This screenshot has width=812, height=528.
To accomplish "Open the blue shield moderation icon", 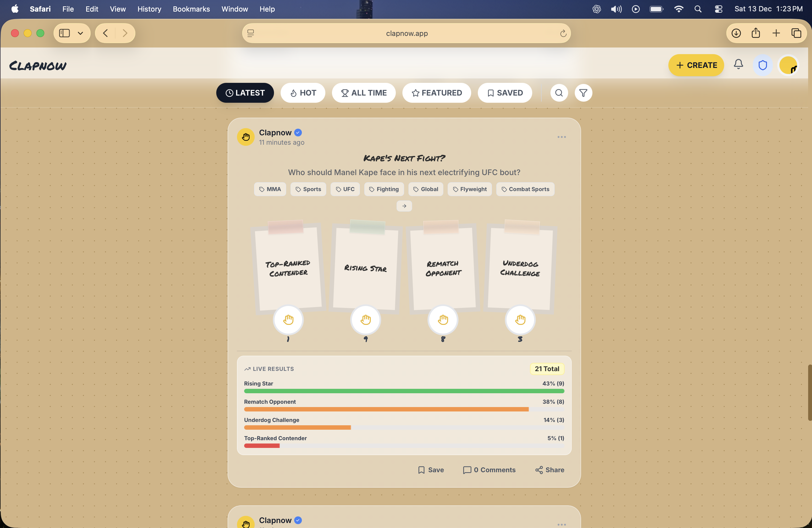I will 763,65.
